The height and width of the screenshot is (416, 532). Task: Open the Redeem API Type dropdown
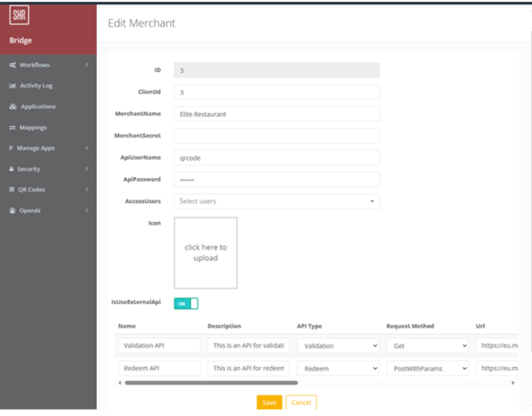point(338,369)
